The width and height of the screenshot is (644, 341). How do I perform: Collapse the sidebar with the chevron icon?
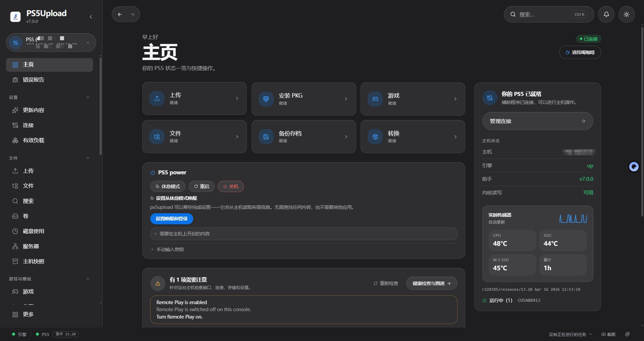click(91, 17)
